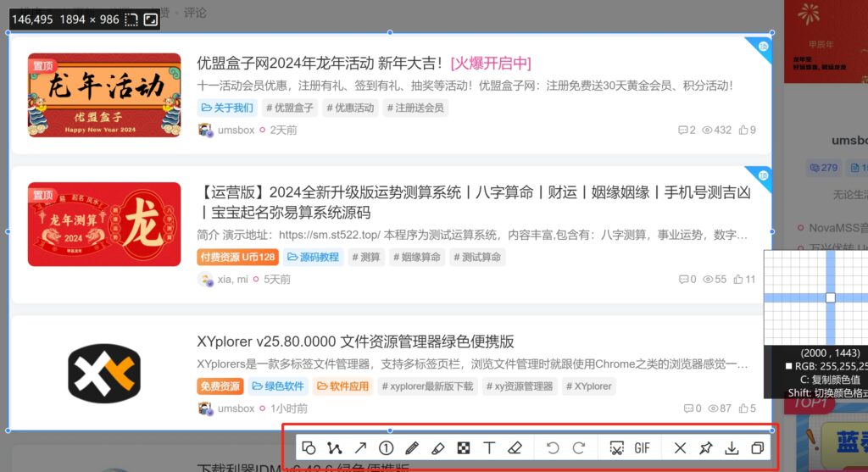This screenshot has height=472, width=868.
Task: Click the #注册送会员 tag
Action: [415, 108]
